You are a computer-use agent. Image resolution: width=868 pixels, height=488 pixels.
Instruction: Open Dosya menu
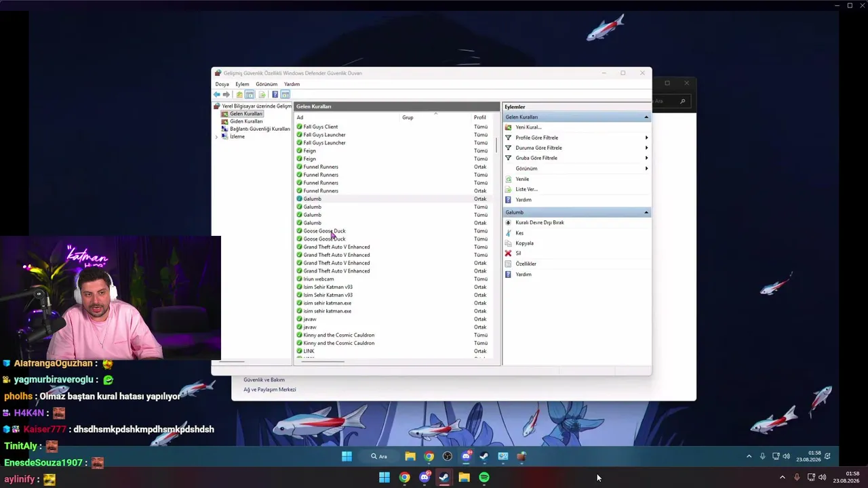222,84
